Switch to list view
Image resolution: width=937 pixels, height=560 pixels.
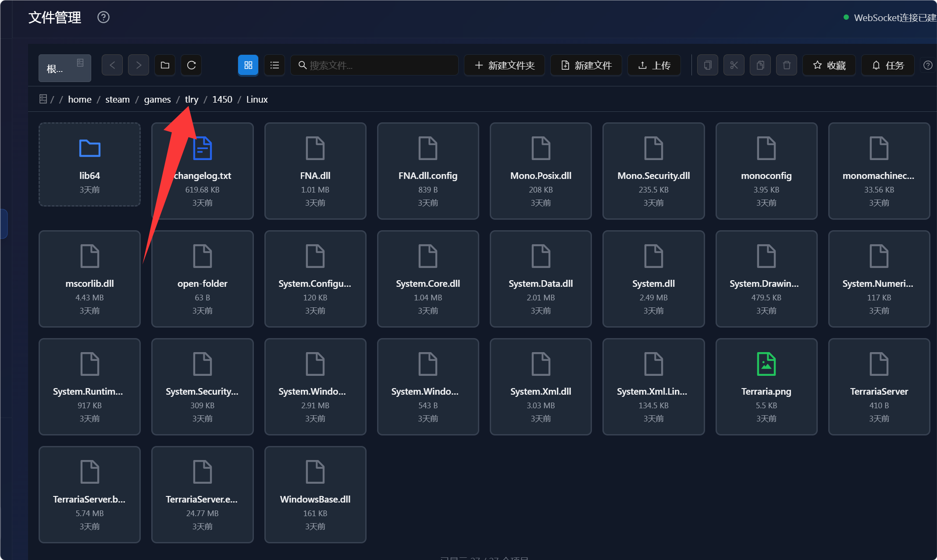[274, 65]
